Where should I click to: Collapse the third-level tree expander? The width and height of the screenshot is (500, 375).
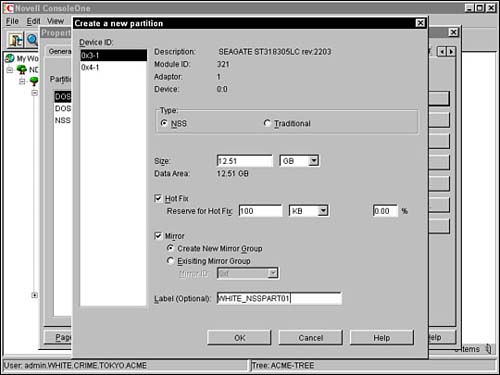coord(34,93)
